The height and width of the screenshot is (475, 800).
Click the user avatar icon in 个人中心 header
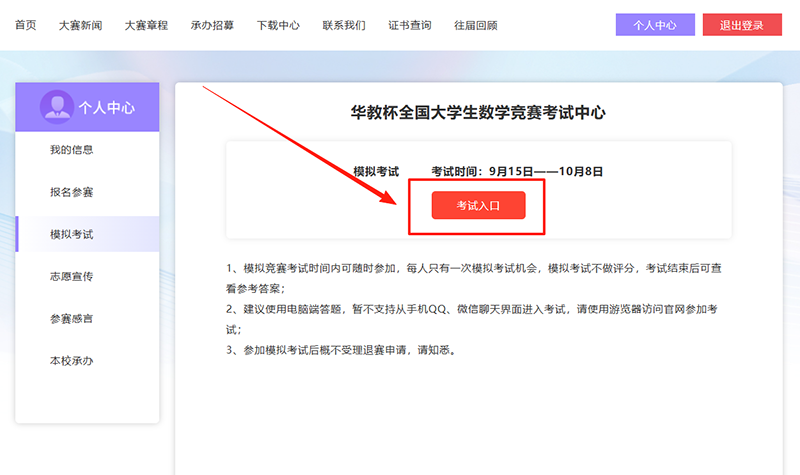(x=57, y=107)
